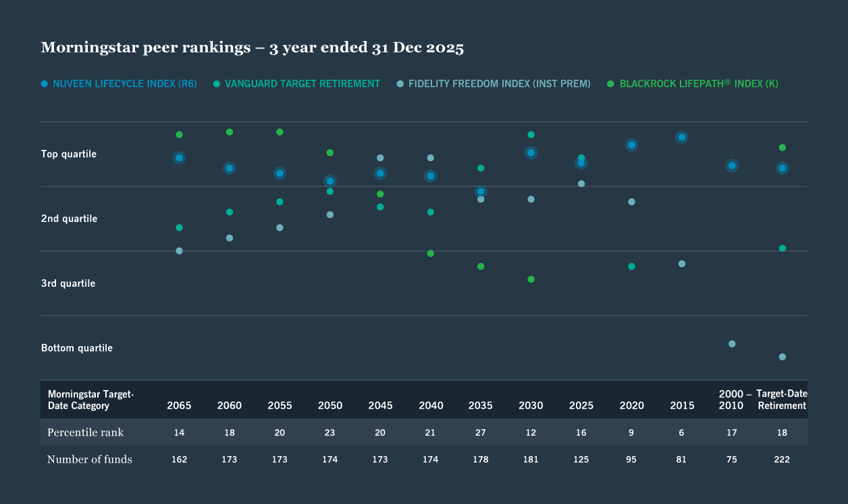
Task: Open the 2065 column header
Action: click(179, 405)
